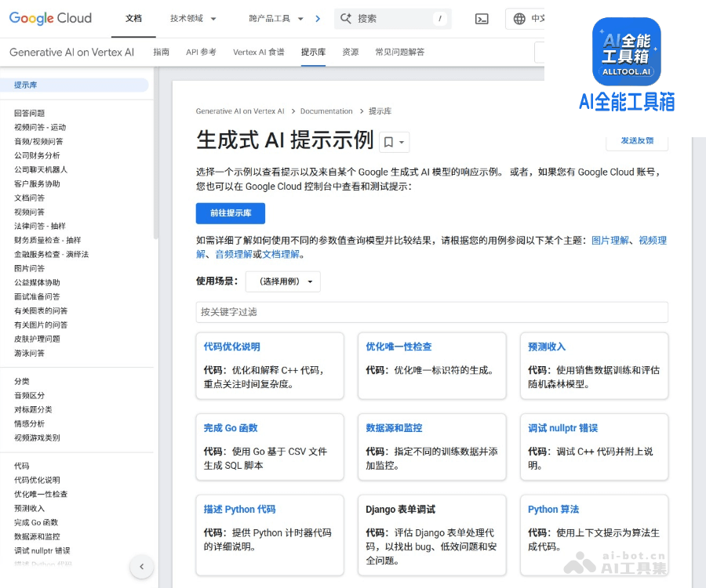Switch to the API 参考 tab

[x=201, y=53]
